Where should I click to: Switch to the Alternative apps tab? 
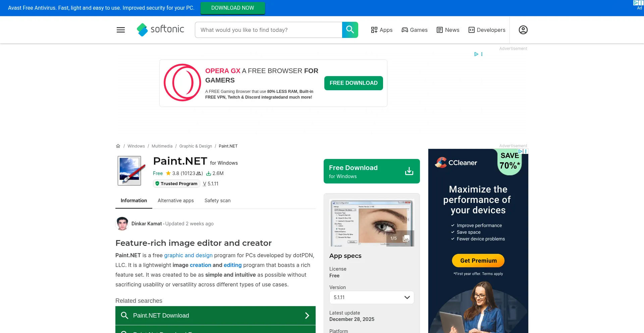coord(175,201)
